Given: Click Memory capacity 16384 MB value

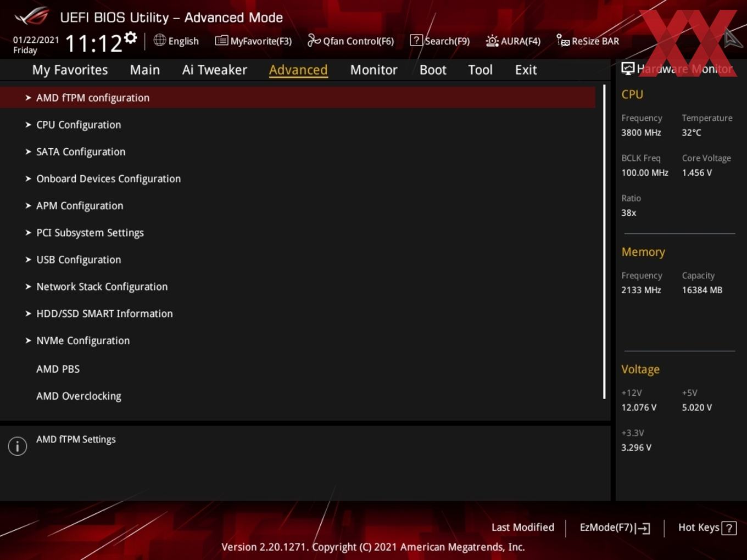Looking at the screenshot, I should 702,290.
